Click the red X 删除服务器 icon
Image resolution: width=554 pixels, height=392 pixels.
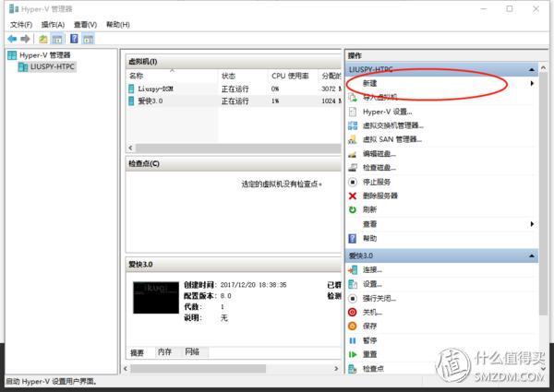click(353, 196)
